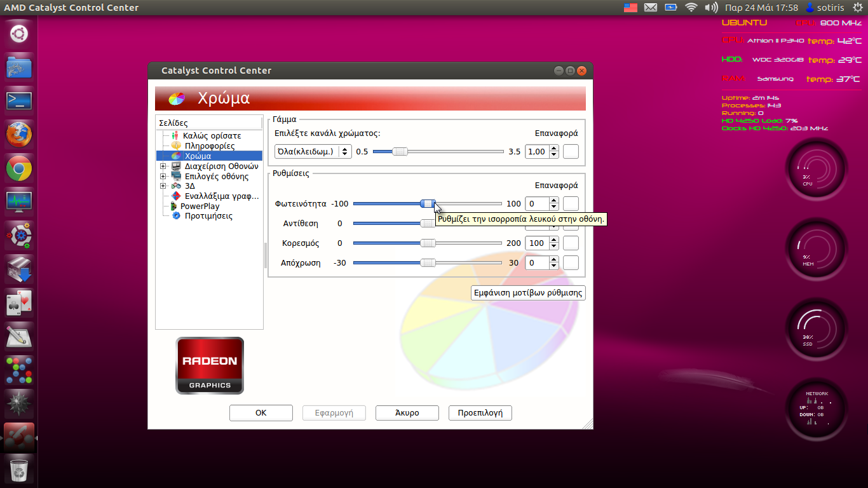Image resolution: width=868 pixels, height=488 pixels.
Task: Reset Φωτεινότητα with its reset button
Action: click(x=571, y=204)
